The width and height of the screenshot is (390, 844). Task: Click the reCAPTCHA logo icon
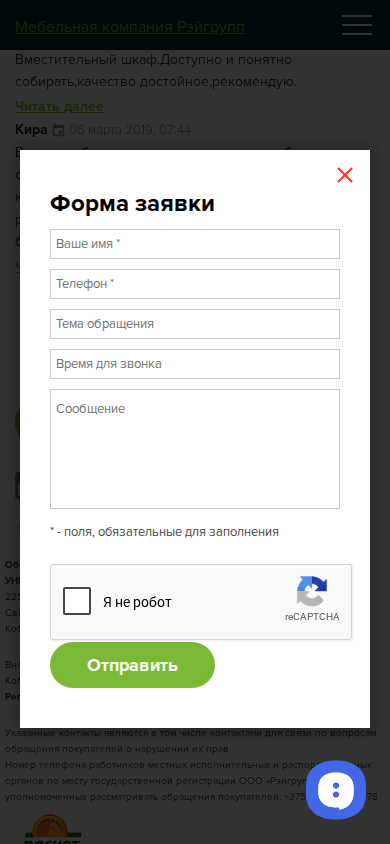click(x=312, y=591)
